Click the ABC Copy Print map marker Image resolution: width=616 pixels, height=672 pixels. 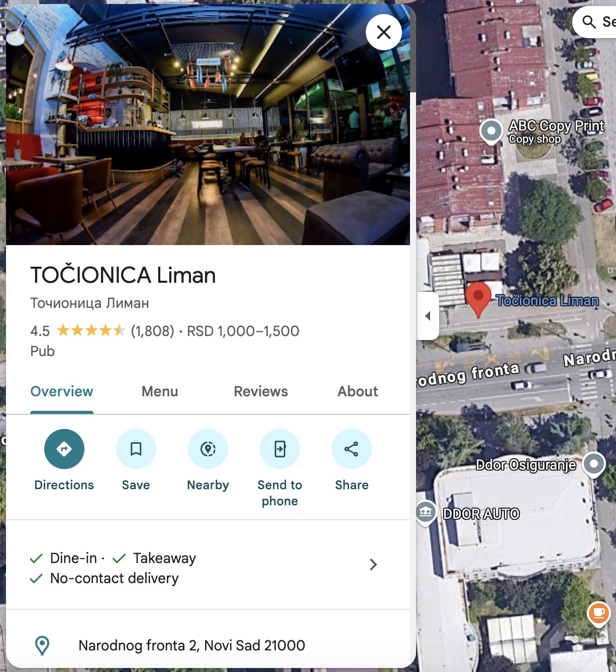tap(491, 132)
